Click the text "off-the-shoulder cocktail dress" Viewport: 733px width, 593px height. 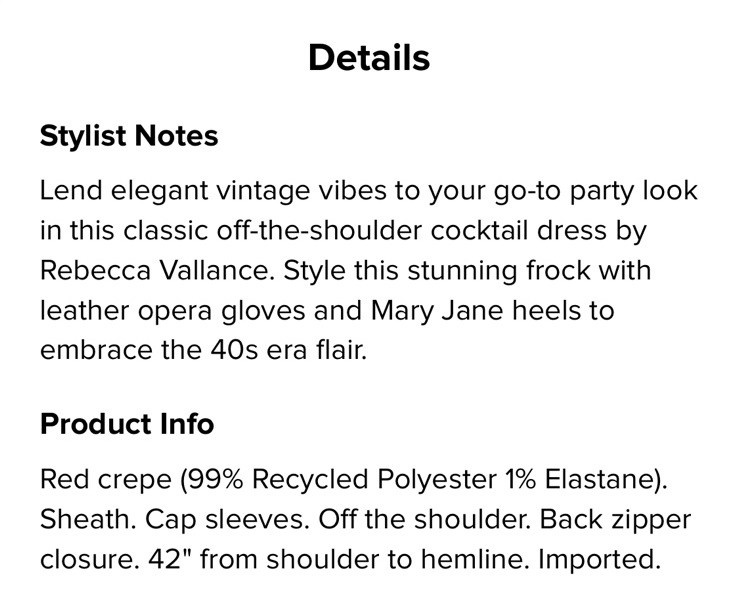click(x=345, y=230)
